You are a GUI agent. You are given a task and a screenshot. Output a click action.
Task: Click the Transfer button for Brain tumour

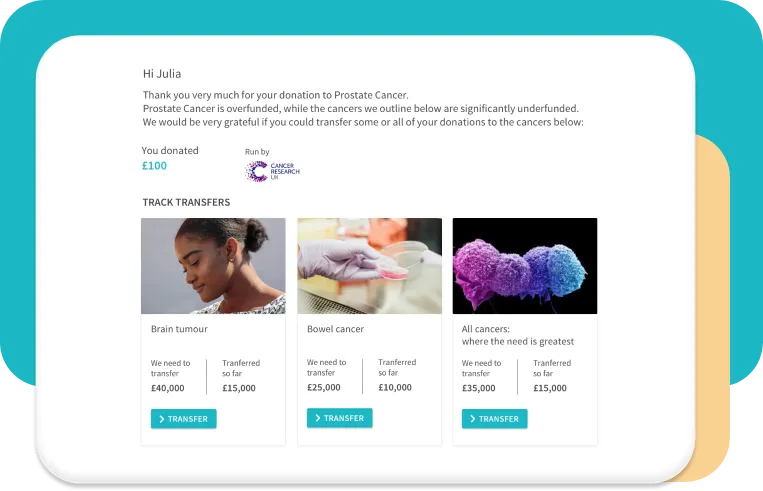tap(183, 419)
